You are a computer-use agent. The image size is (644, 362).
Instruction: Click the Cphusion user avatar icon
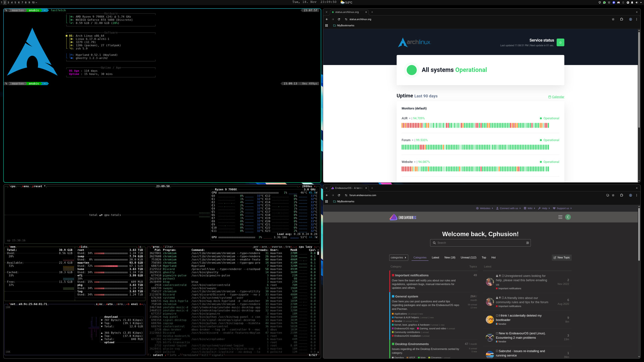(568, 217)
